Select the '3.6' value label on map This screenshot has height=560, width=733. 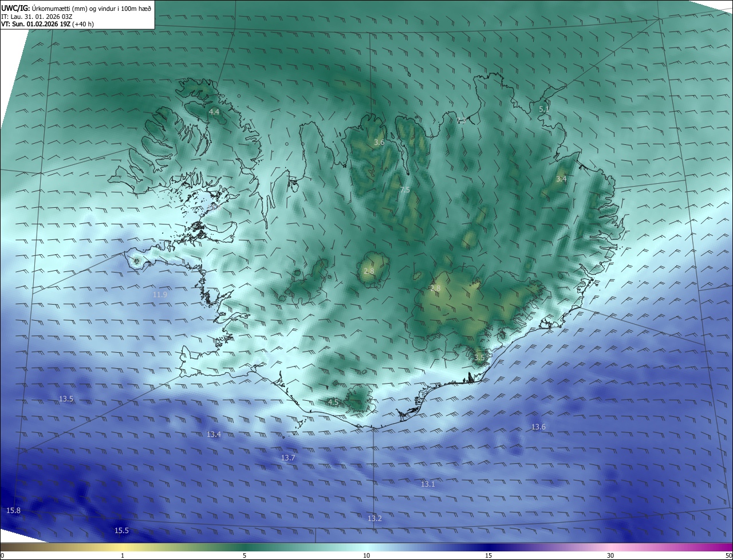point(379,143)
